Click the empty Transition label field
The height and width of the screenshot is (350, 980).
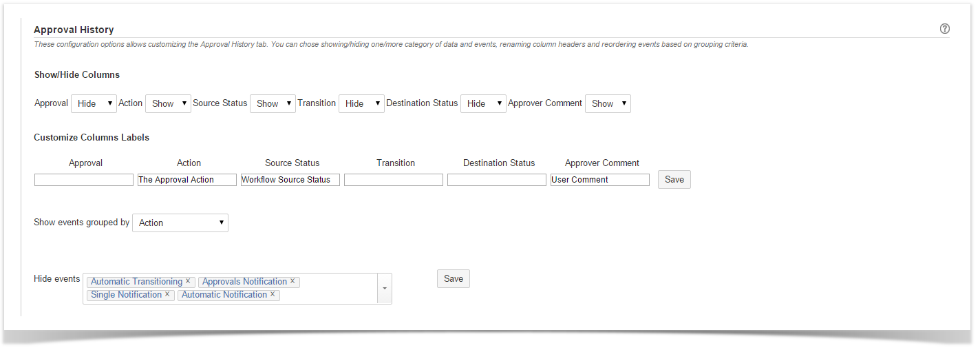pyautogui.click(x=394, y=180)
